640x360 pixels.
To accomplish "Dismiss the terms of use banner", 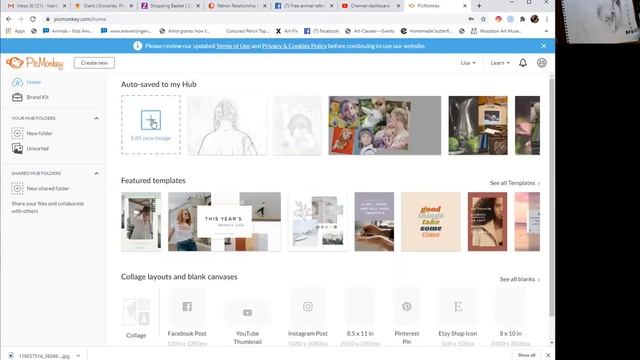I will 544,46.
